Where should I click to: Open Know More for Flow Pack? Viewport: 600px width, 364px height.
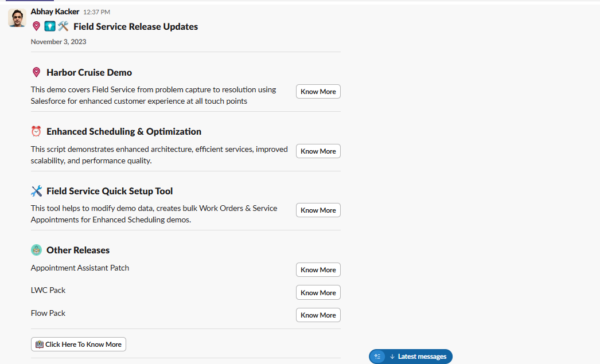(x=318, y=315)
